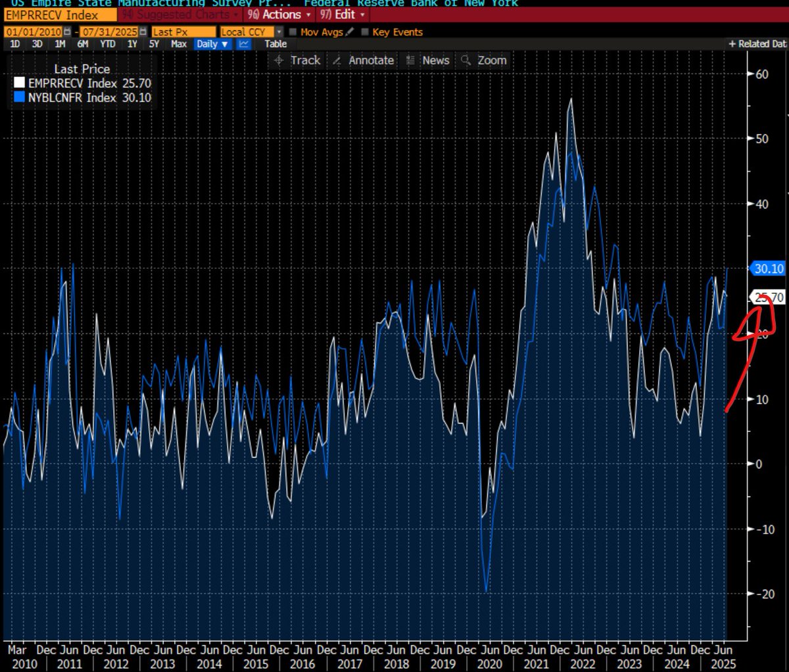Click the 2015 year axis label
The width and height of the screenshot is (789, 672).
point(256,663)
